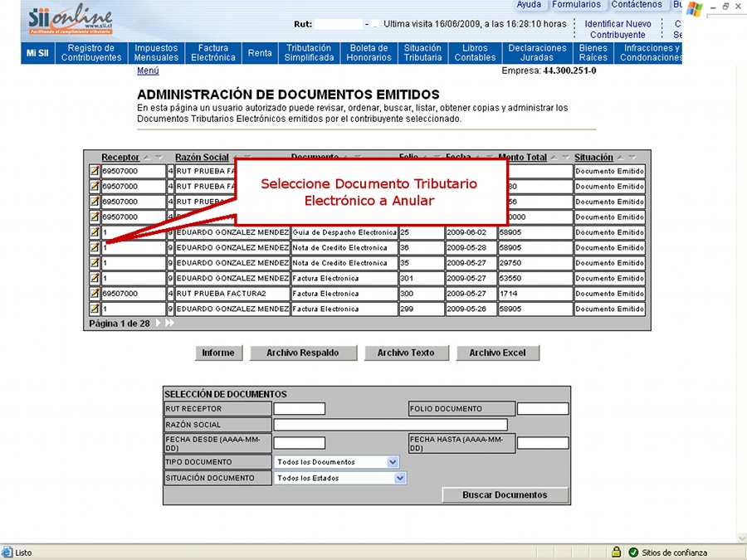Sort Monto Total descending arrow

(565, 158)
